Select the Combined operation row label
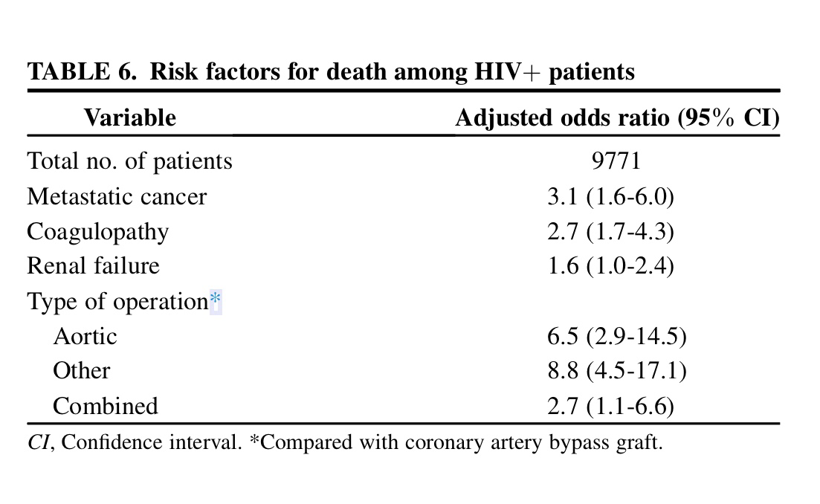820x504 pixels. click(x=106, y=406)
